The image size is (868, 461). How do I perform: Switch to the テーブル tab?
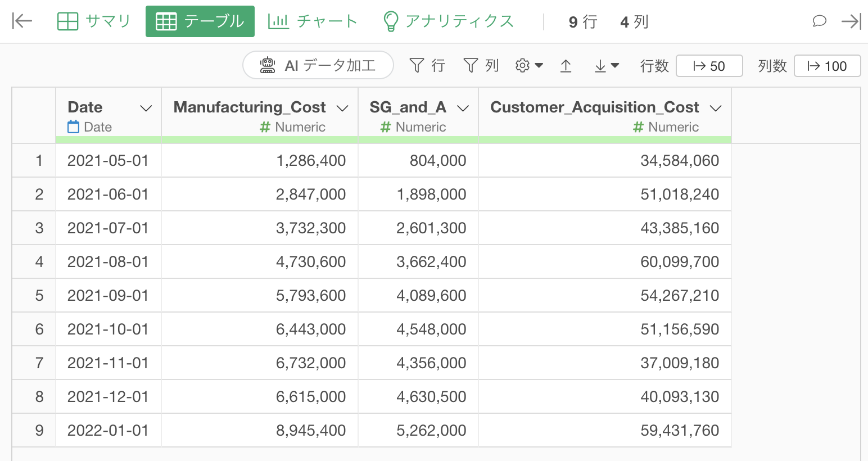200,21
